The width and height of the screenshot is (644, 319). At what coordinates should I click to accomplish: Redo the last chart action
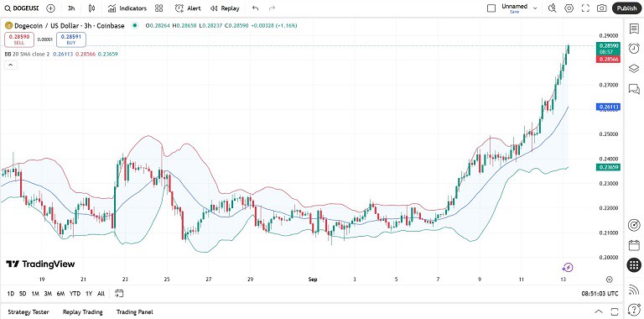(x=272, y=8)
